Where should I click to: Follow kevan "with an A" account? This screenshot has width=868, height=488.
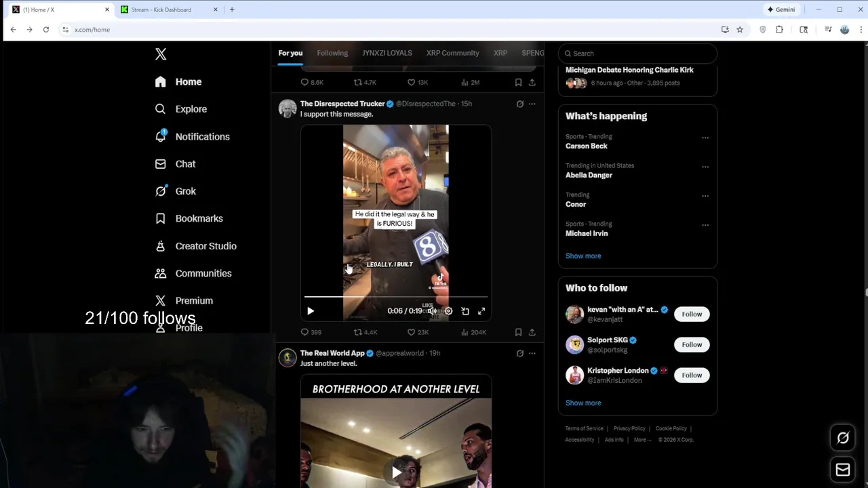(x=692, y=314)
